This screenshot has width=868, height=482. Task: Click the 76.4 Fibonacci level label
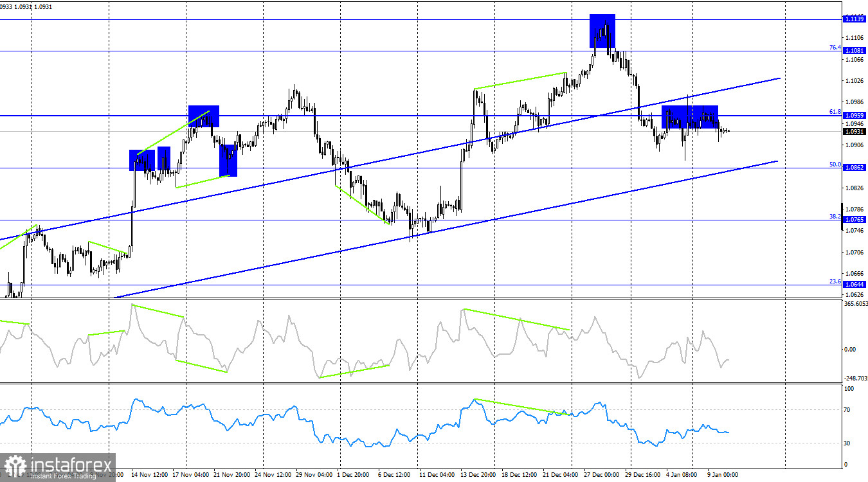tap(835, 48)
